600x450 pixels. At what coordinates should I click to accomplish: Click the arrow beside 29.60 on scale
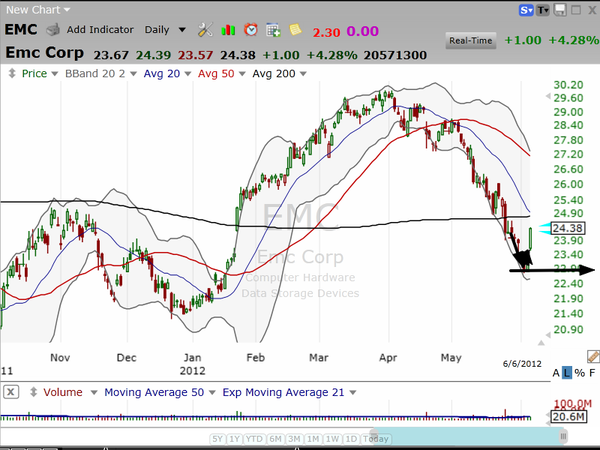[548, 96]
